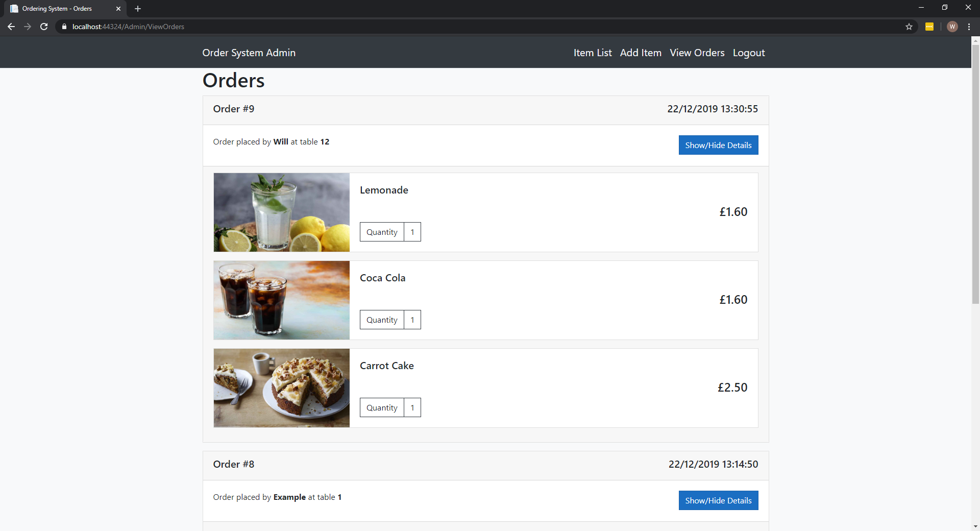Click the Lemonade item name
This screenshot has height=531, width=980.
point(384,190)
